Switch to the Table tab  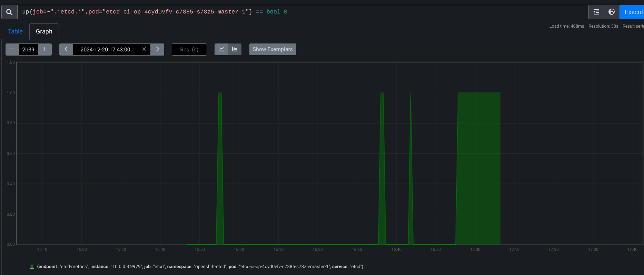coord(16,31)
